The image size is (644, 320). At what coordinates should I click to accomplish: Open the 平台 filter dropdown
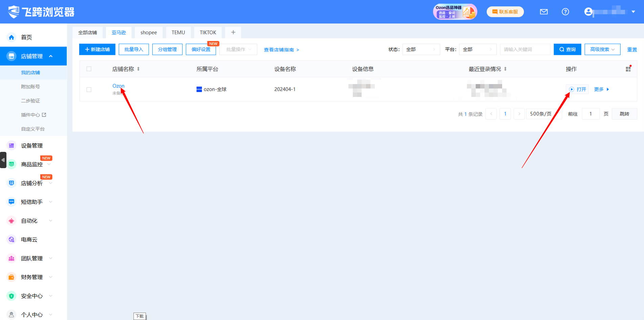(x=477, y=49)
